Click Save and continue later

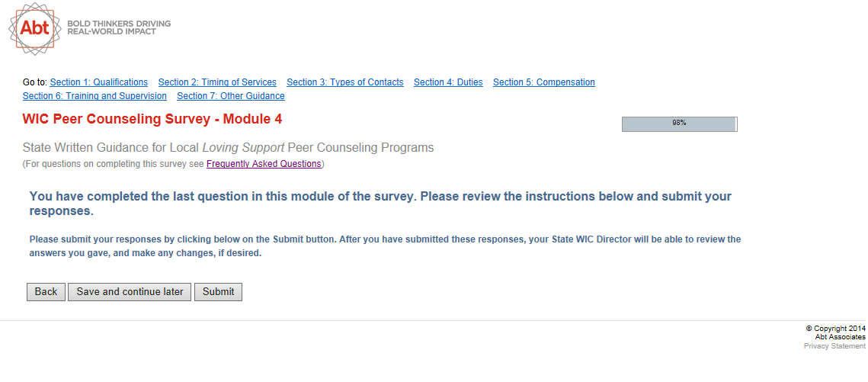130,292
